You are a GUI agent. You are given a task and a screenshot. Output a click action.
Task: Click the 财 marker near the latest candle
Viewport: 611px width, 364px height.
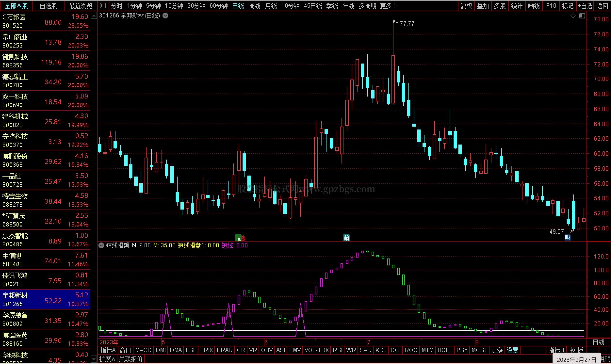pos(568,237)
